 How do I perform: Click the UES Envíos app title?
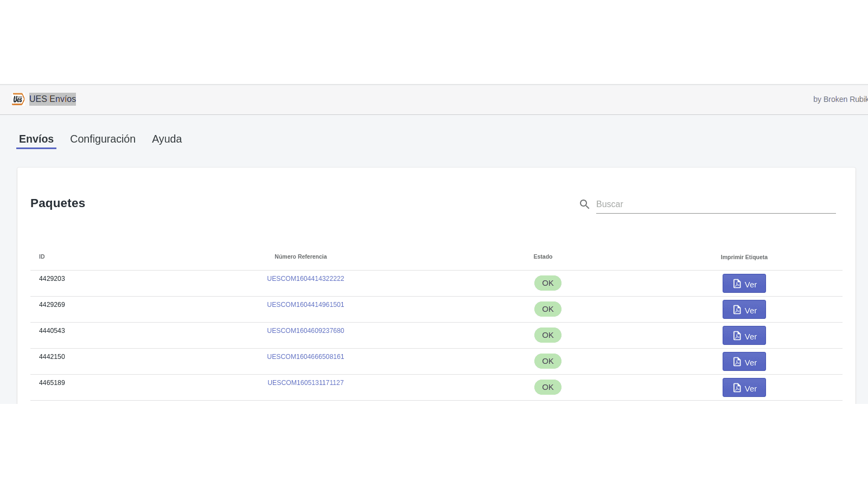click(53, 99)
